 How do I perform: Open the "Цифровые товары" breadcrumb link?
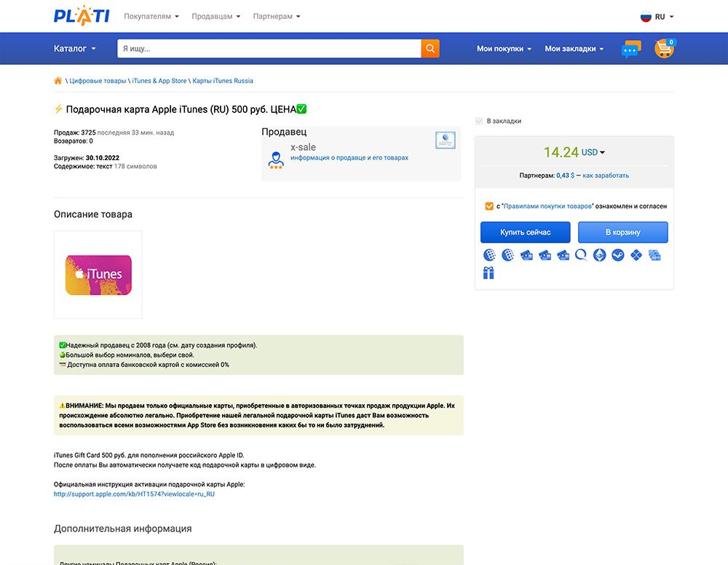click(98, 81)
